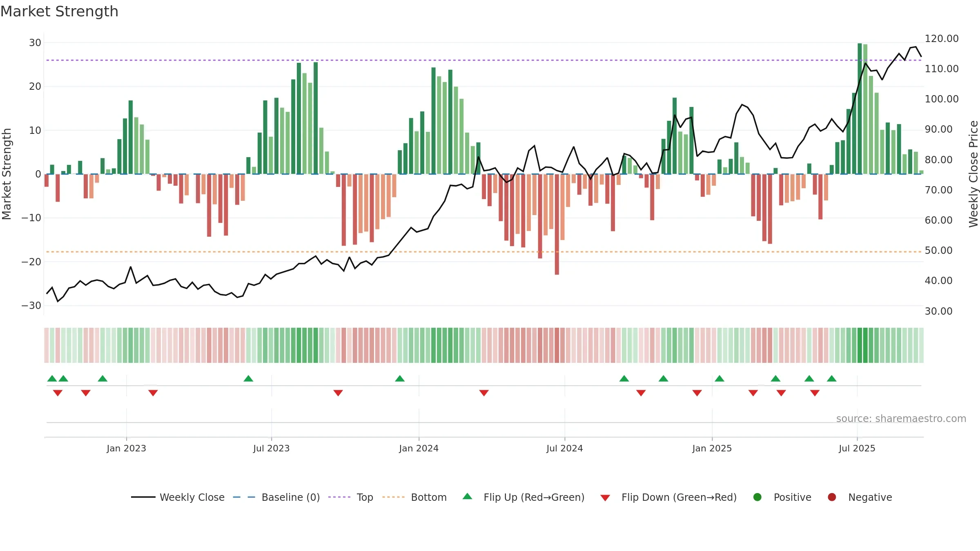Click the red Flip Down triangle in the legend

click(x=605, y=498)
